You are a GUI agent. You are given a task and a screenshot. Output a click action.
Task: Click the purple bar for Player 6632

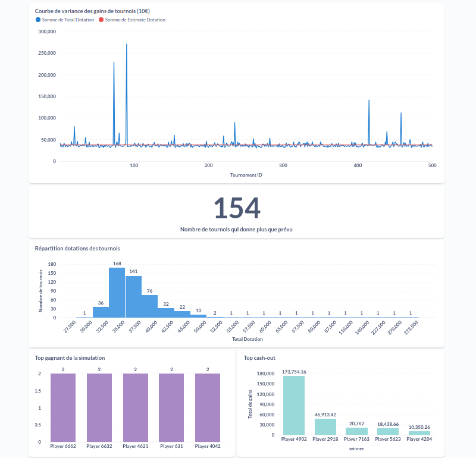(99, 407)
